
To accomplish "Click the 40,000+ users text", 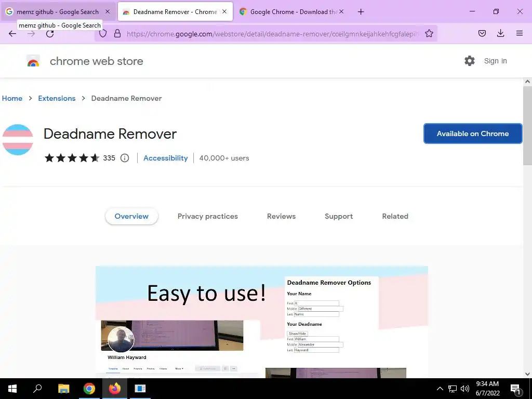I will 224,158.
